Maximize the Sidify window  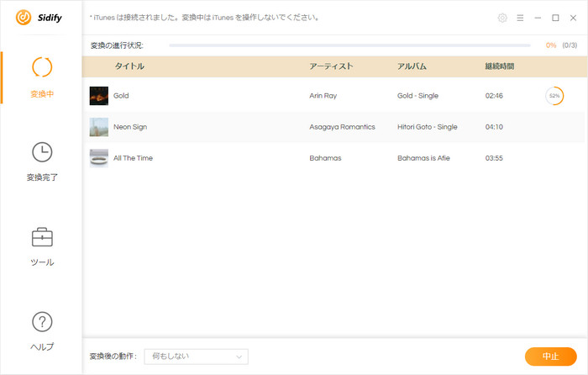pos(555,18)
